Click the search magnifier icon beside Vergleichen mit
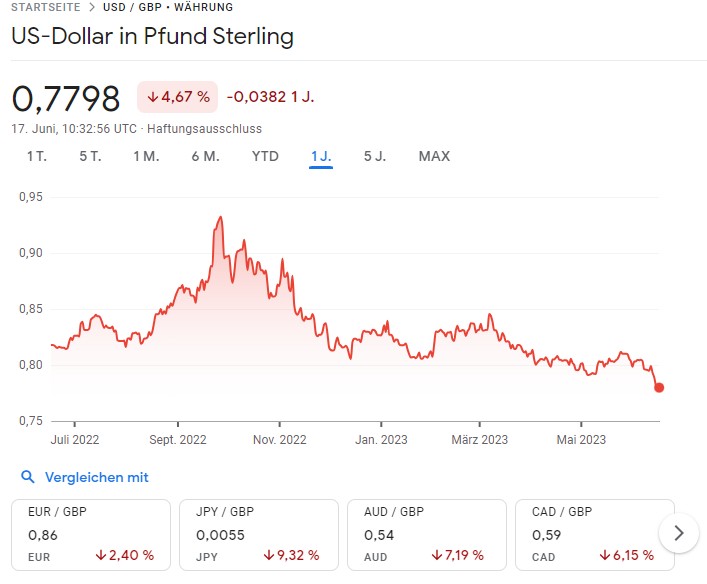Image resolution: width=707 pixels, height=584 pixels. point(28,478)
